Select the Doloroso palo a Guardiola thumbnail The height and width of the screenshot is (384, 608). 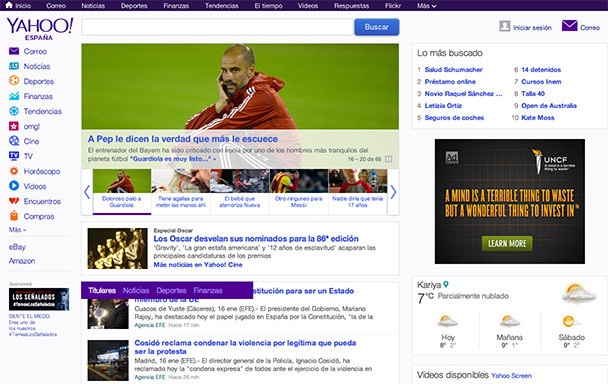[122, 192]
